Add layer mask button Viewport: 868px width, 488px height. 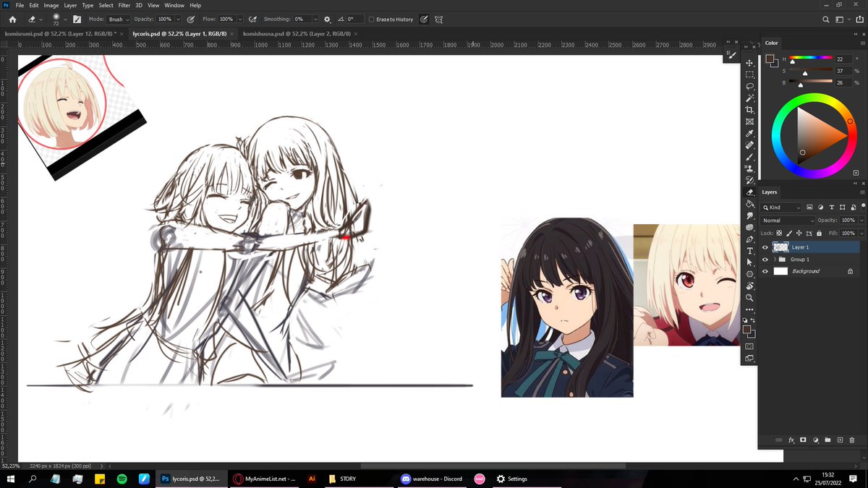click(x=803, y=440)
